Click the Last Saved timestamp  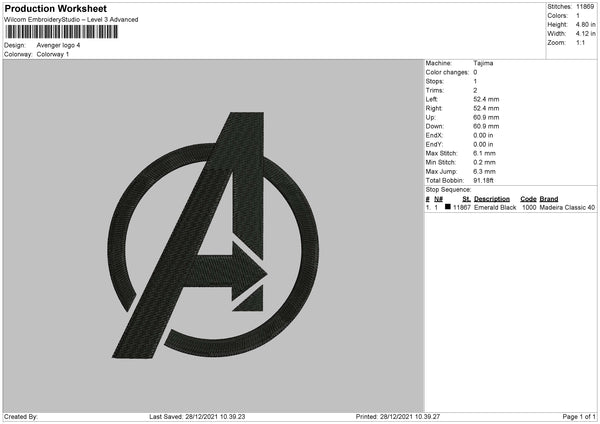(197, 417)
